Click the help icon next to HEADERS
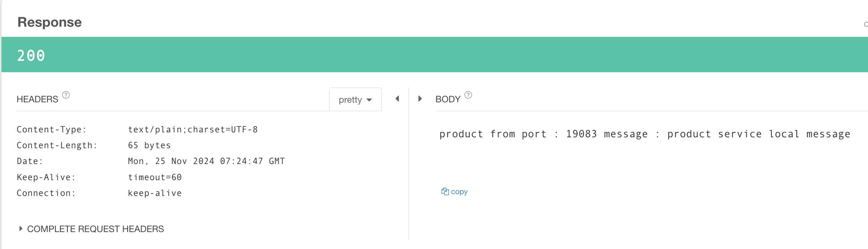 pyautogui.click(x=66, y=95)
